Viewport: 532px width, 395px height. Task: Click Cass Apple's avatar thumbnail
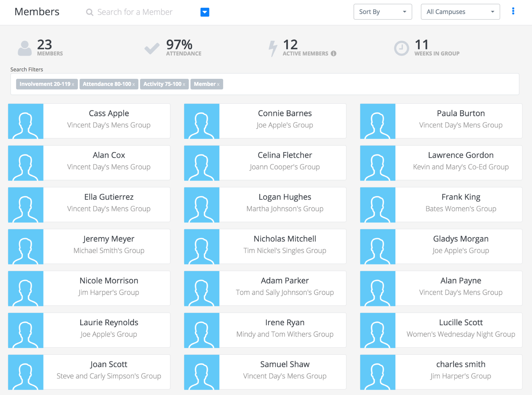coord(26,121)
